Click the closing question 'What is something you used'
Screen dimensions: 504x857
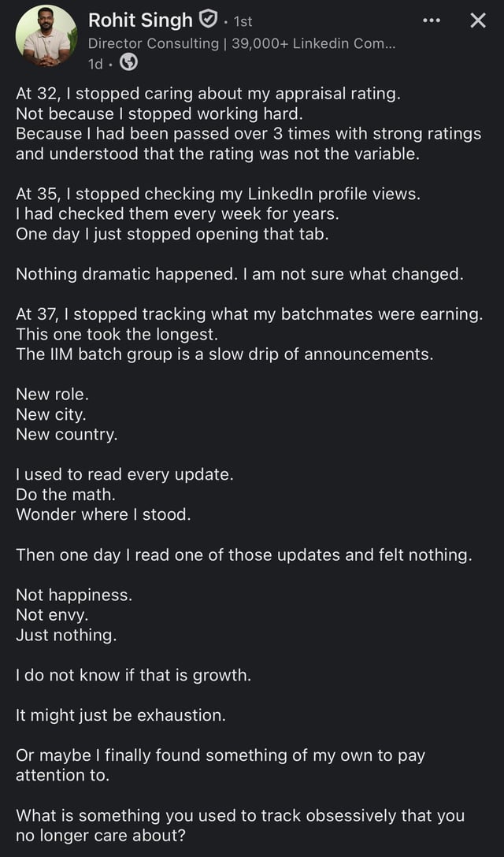pyautogui.click(x=240, y=825)
